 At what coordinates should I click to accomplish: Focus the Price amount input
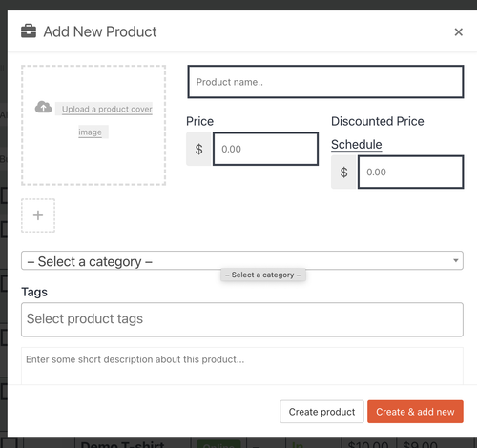(266, 149)
